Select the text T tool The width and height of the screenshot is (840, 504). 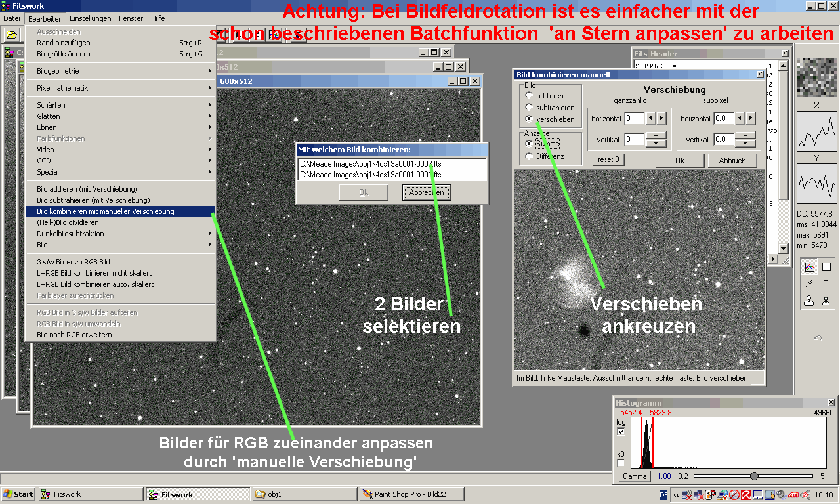pos(826,283)
